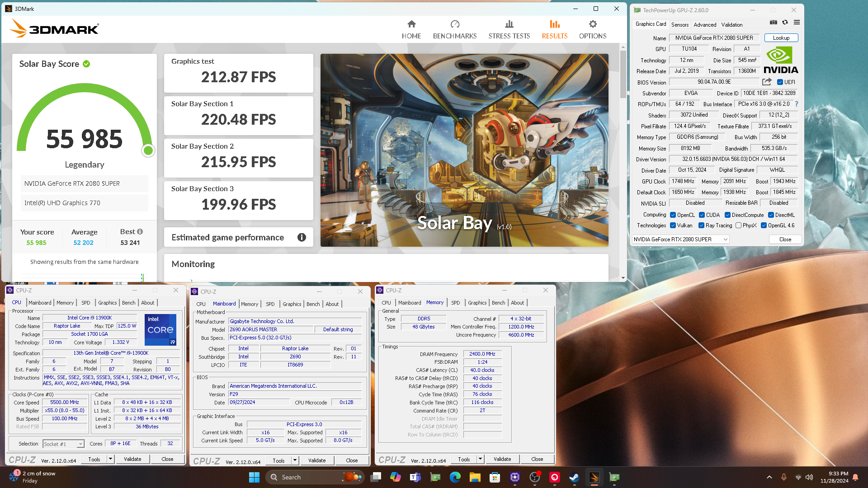
Task: Toggle the UEFI checkbox in GPU-Z
Action: pos(780,82)
